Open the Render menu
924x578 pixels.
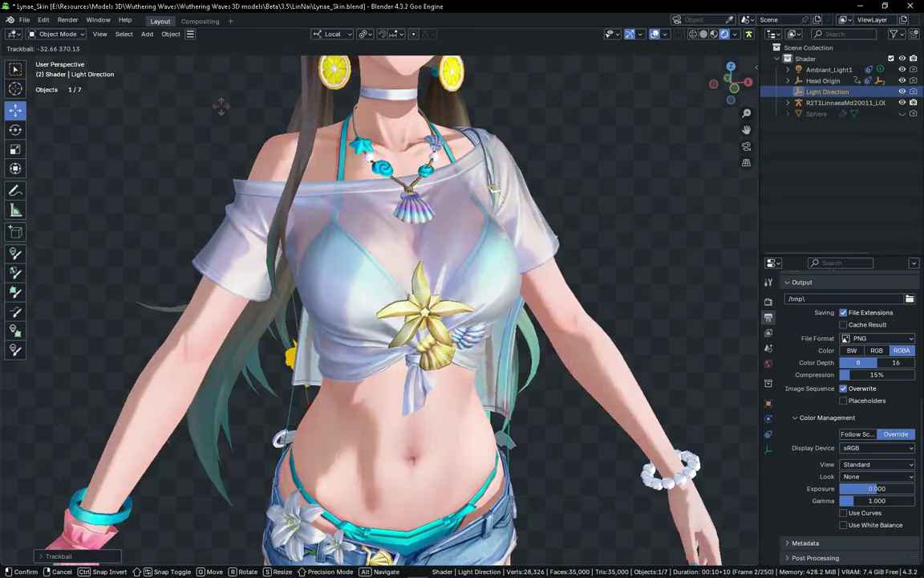pos(67,20)
